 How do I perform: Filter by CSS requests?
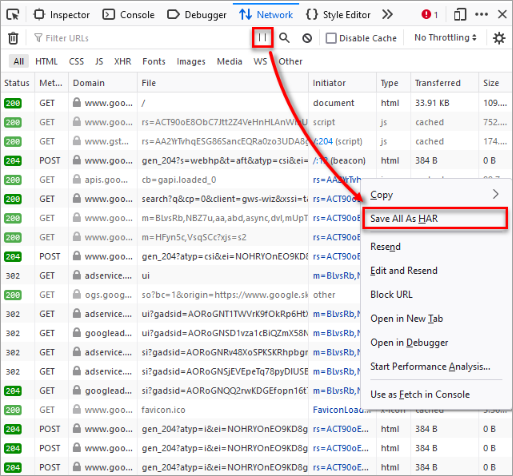[76, 61]
